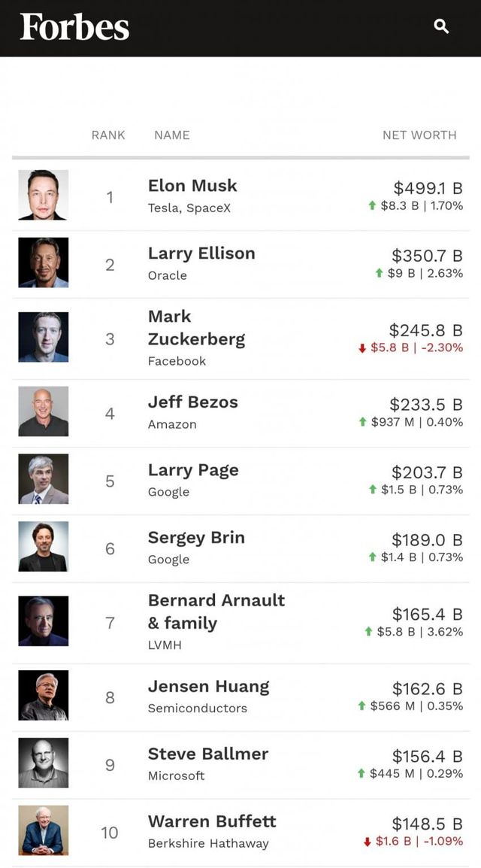The height and width of the screenshot is (868, 481).
Task: Sort by the NET WORTH column header
Action: coord(419,135)
